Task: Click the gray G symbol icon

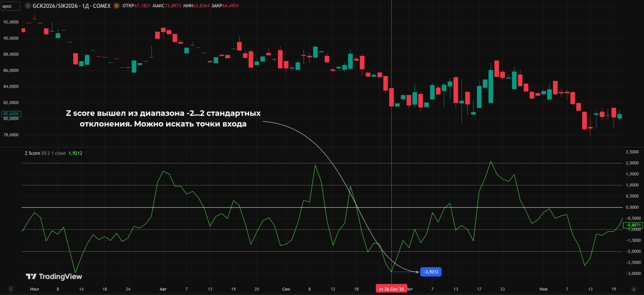Action: 28,6
